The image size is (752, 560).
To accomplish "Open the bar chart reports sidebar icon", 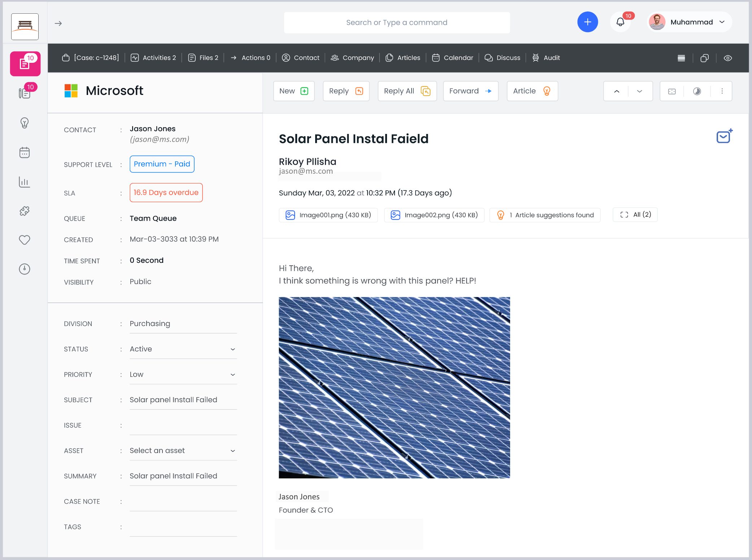I will coord(25,182).
